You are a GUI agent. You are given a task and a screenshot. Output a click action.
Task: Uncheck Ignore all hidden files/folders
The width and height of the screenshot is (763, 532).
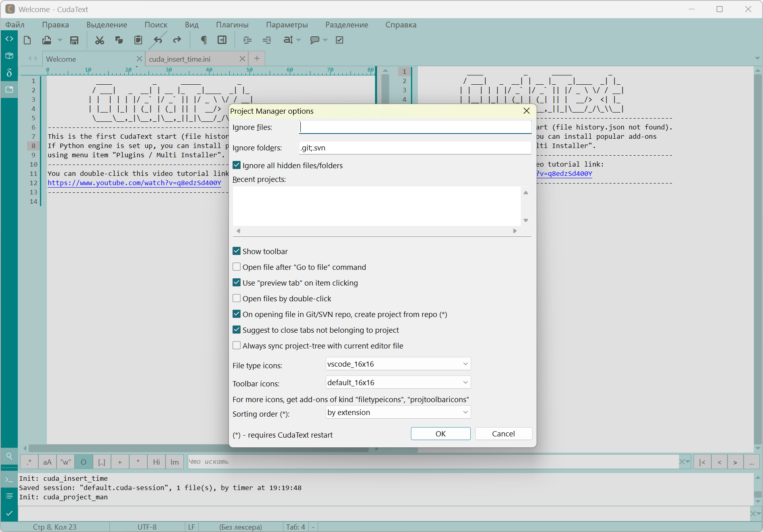click(237, 165)
